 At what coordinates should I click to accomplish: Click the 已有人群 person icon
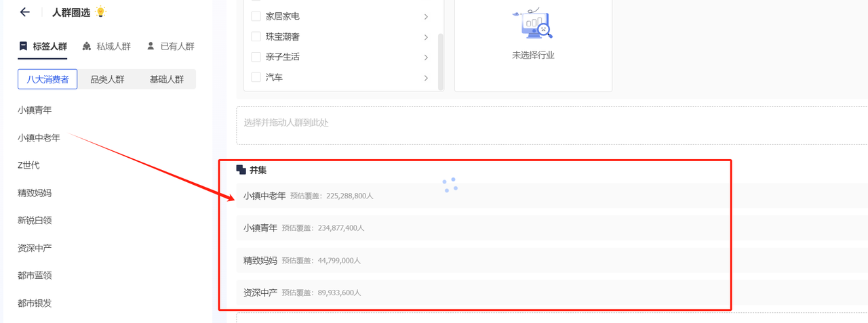pos(151,46)
